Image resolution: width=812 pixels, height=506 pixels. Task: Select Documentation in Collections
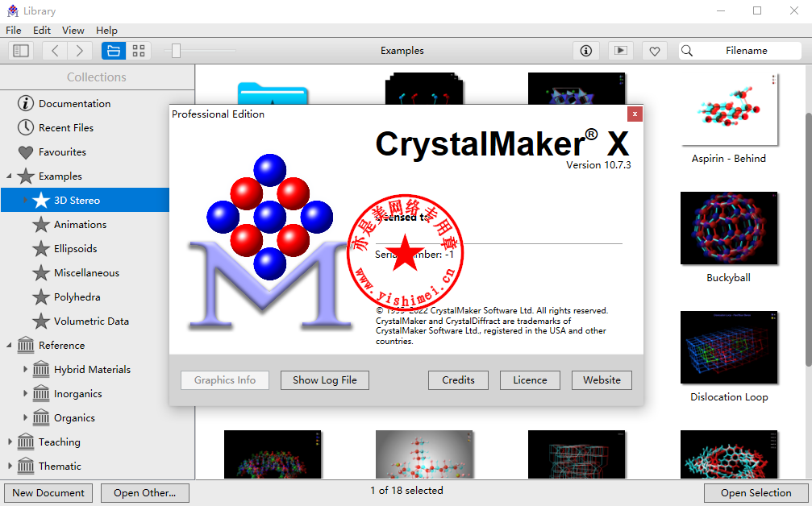click(74, 103)
